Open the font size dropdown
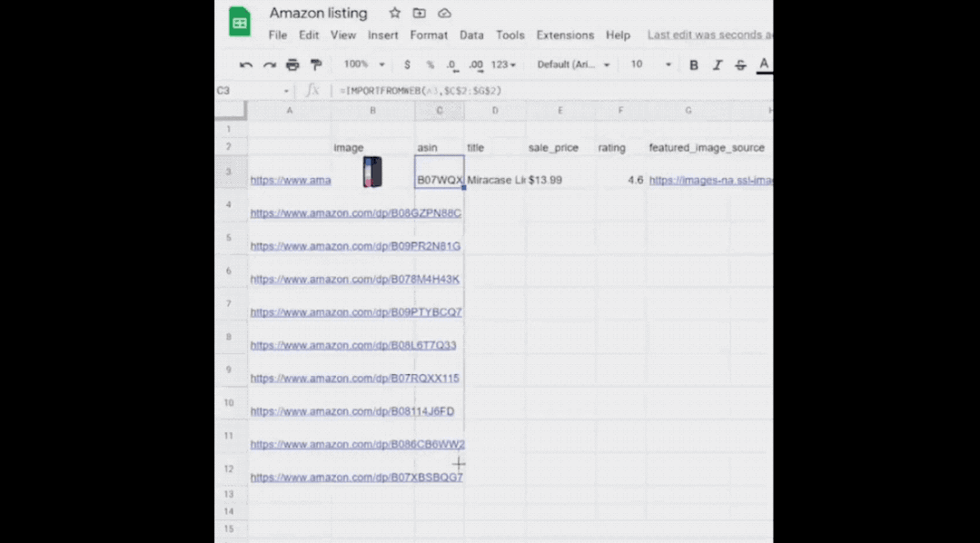 point(650,65)
